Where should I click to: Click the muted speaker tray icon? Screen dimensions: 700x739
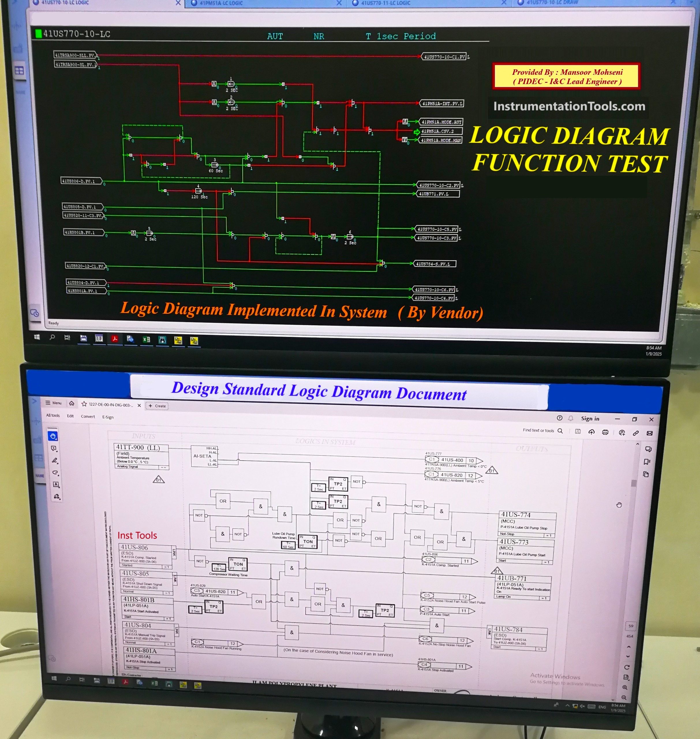(x=582, y=706)
